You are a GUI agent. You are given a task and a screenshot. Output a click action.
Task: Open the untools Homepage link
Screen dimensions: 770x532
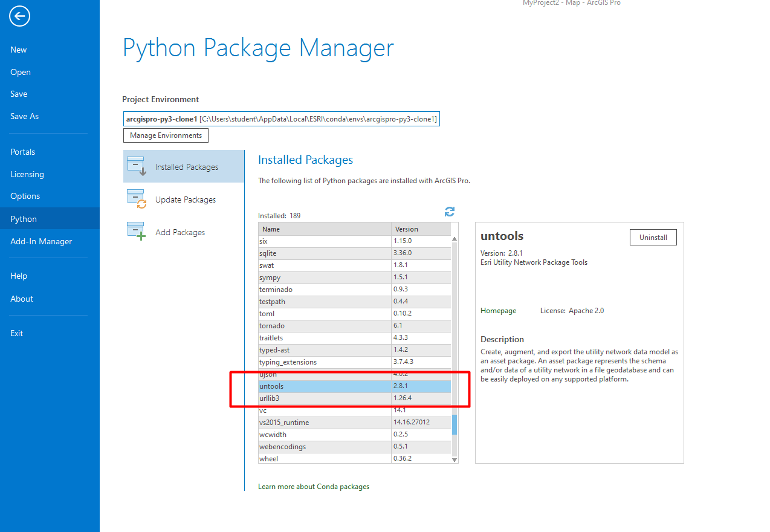[x=498, y=311]
